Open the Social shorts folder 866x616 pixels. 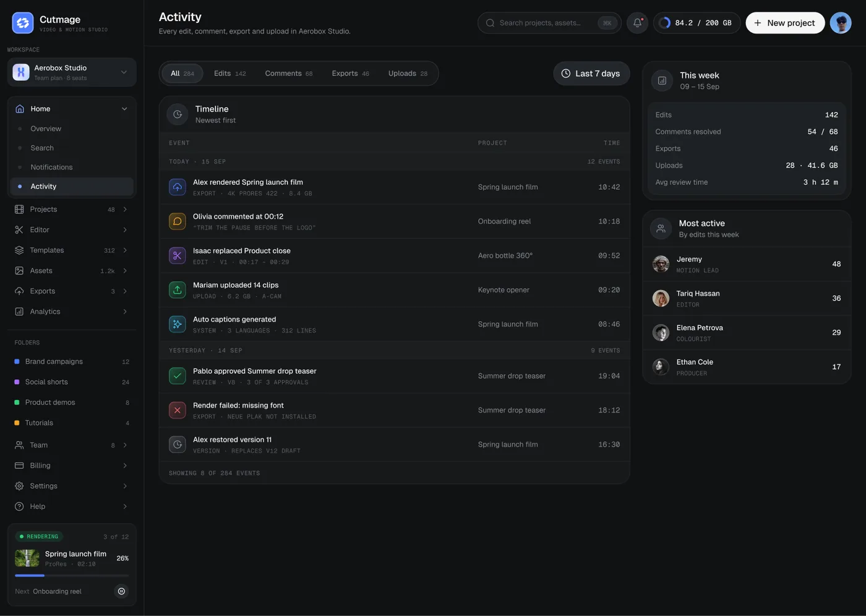[72, 382]
